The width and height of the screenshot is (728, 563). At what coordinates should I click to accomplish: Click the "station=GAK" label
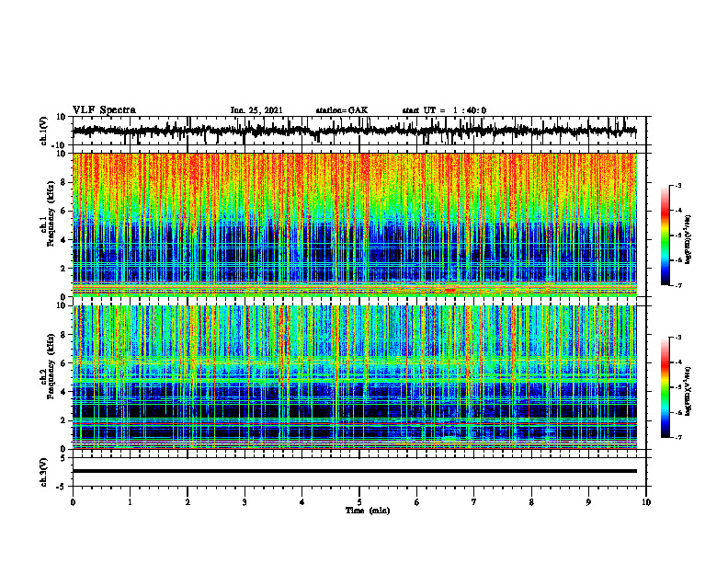[342, 110]
